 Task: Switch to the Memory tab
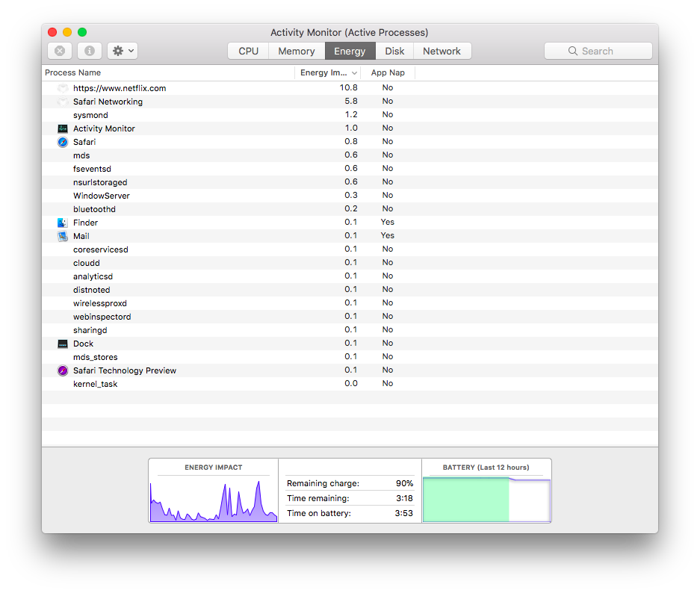tap(297, 51)
